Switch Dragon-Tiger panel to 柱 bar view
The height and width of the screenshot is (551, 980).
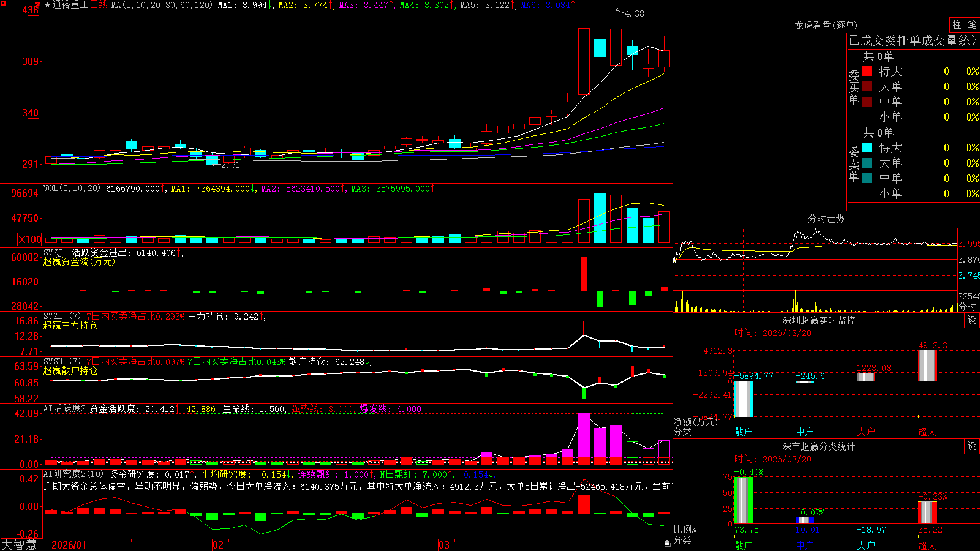coord(957,24)
